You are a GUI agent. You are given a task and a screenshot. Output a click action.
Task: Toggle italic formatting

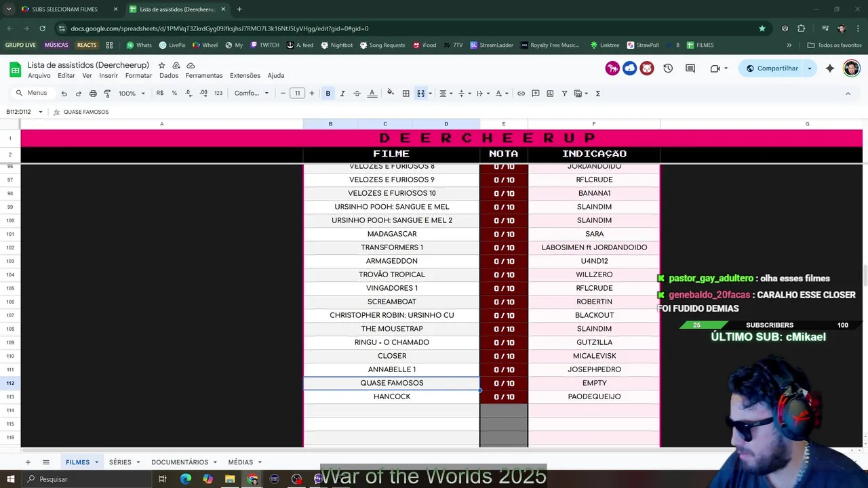342,94
